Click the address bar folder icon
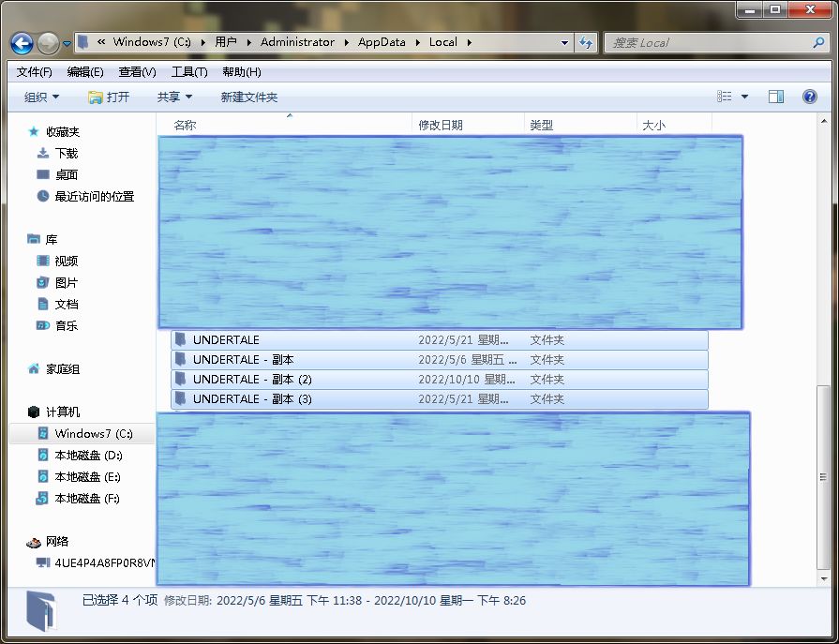The image size is (839, 644). tap(82, 42)
